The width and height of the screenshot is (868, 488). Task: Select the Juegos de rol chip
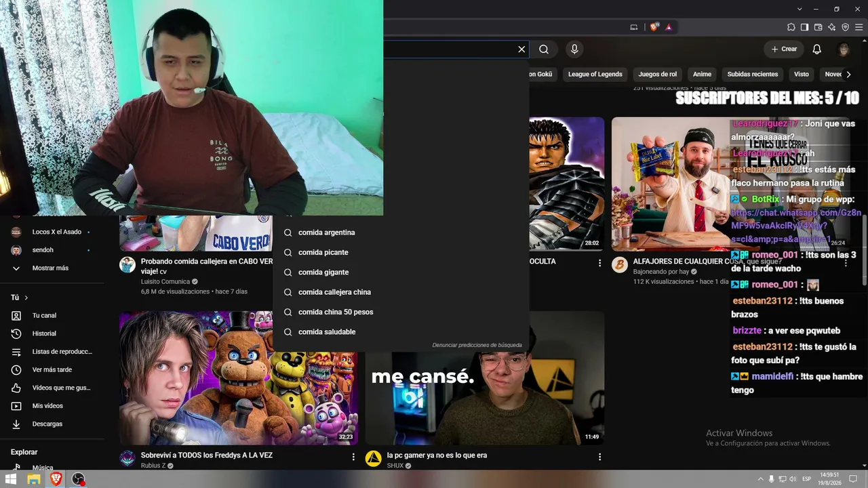[658, 75]
